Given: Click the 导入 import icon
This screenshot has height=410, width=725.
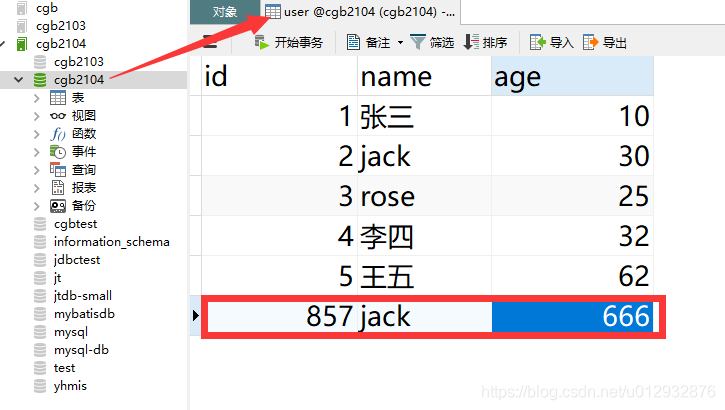Looking at the screenshot, I should pos(537,42).
